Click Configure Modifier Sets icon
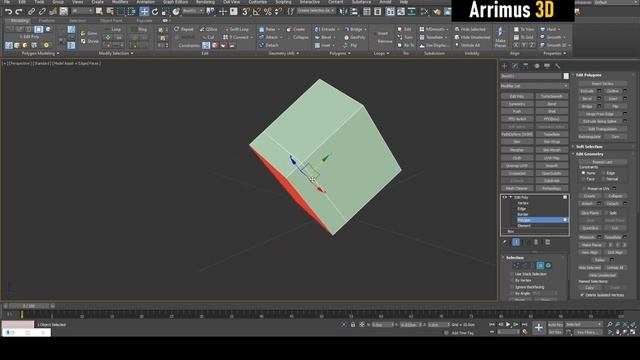 tap(548, 242)
